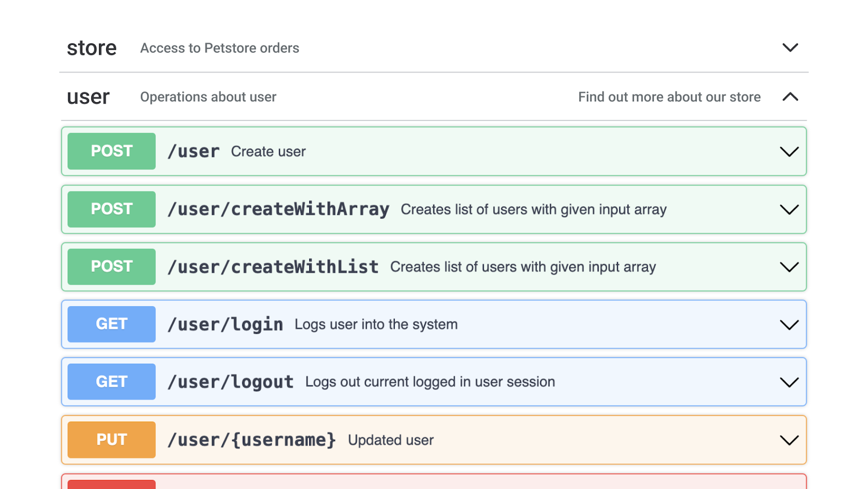Click the GET badge on /user/logout

[x=111, y=381]
